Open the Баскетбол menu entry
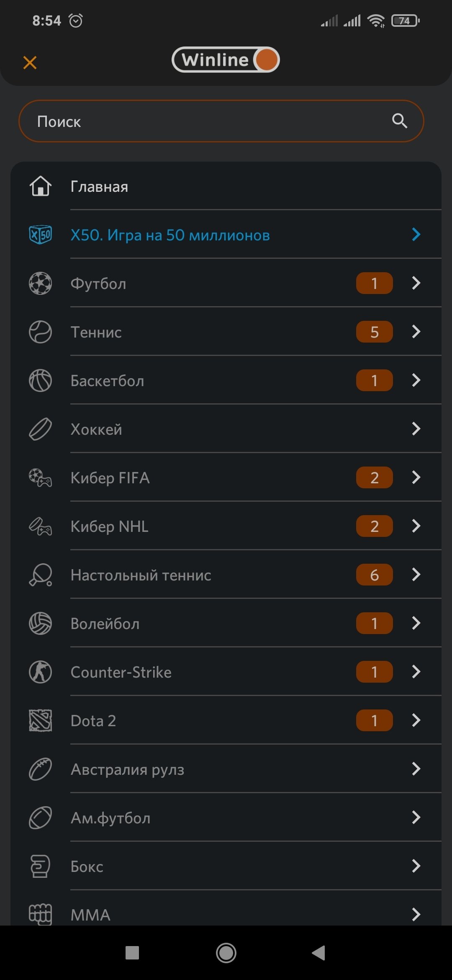 (x=108, y=381)
